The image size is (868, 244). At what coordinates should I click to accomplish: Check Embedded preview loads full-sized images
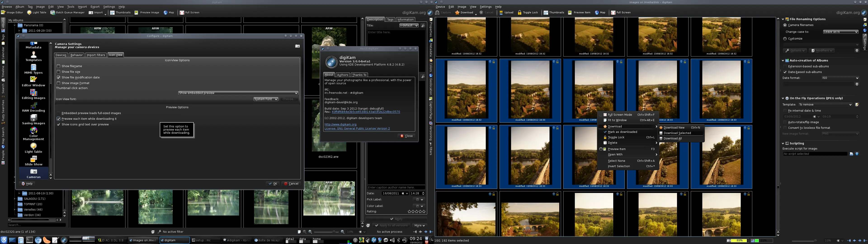coord(59,113)
